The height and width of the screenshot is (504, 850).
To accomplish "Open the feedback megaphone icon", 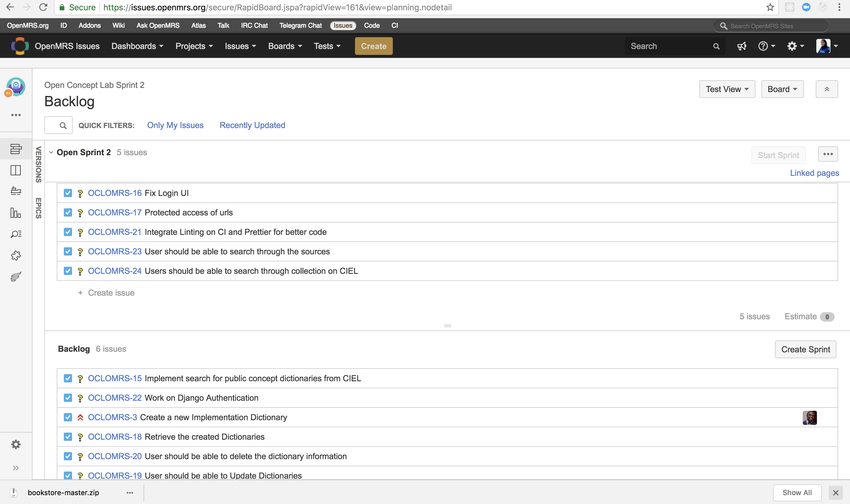I will click(742, 46).
